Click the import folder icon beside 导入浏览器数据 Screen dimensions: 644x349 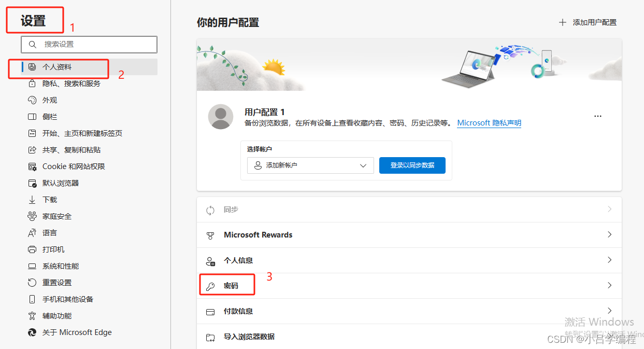click(210, 337)
